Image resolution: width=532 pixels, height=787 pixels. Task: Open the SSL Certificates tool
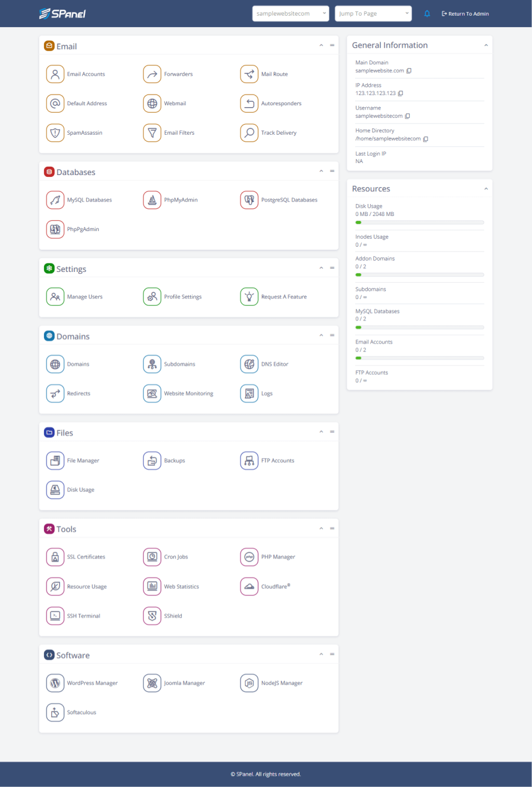click(x=55, y=557)
